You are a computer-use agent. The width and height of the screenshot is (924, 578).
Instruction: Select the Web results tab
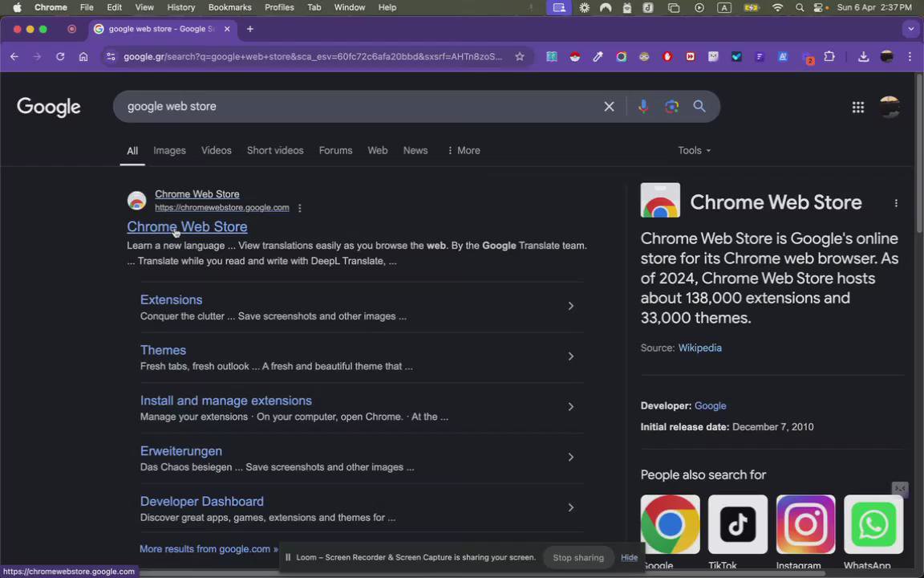pos(378,150)
